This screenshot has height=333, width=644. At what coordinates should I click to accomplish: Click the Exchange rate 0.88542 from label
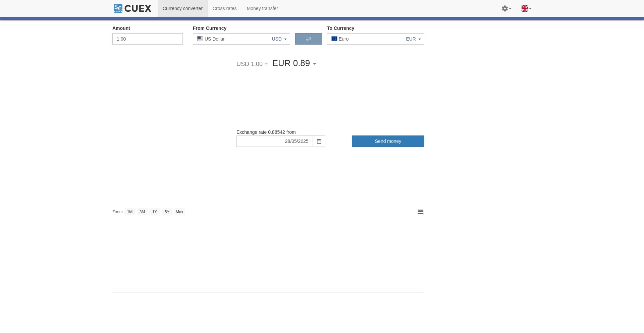tap(266, 132)
